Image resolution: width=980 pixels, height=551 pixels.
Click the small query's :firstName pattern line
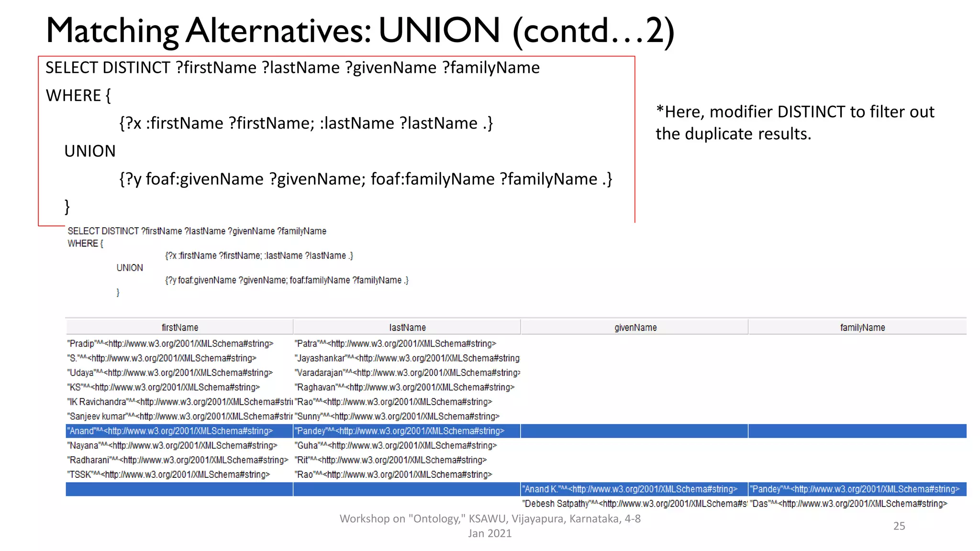259,256
